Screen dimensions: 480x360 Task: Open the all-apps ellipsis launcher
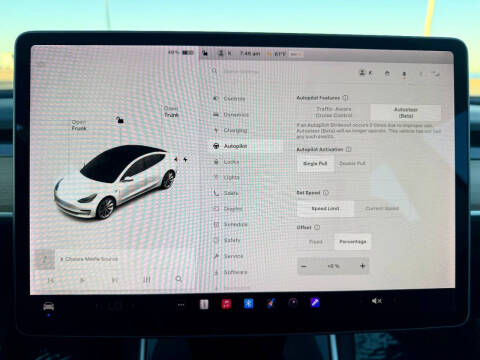click(x=181, y=305)
